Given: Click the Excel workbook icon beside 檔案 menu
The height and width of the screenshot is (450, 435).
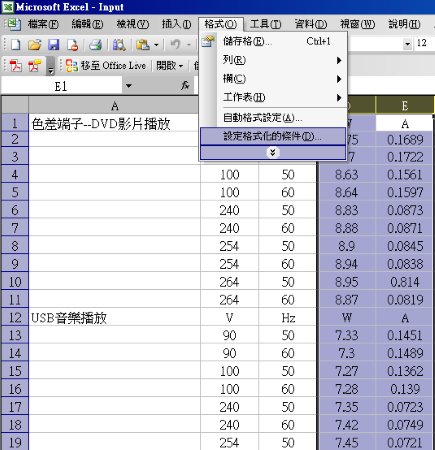Looking at the screenshot, I should (14, 25).
